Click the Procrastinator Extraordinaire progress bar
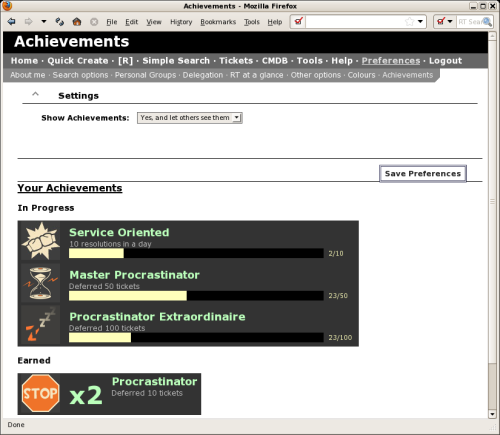 196,338
